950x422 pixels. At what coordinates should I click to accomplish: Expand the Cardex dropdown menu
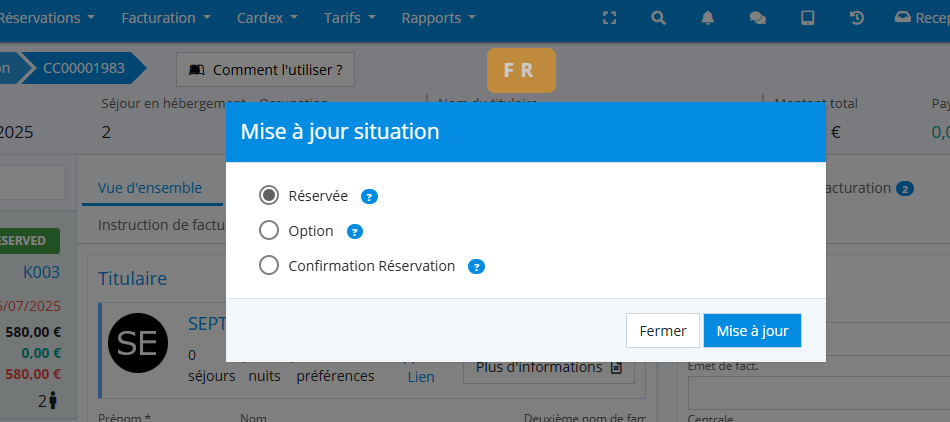[267, 18]
